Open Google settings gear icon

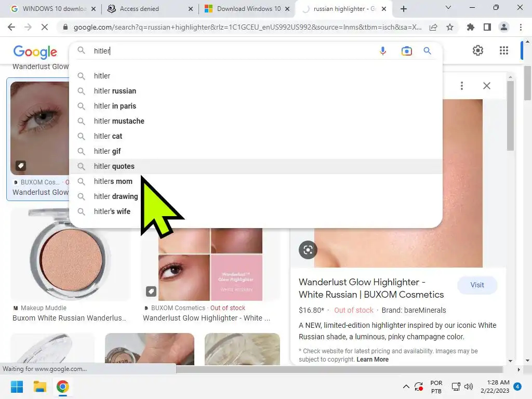pyautogui.click(x=478, y=50)
